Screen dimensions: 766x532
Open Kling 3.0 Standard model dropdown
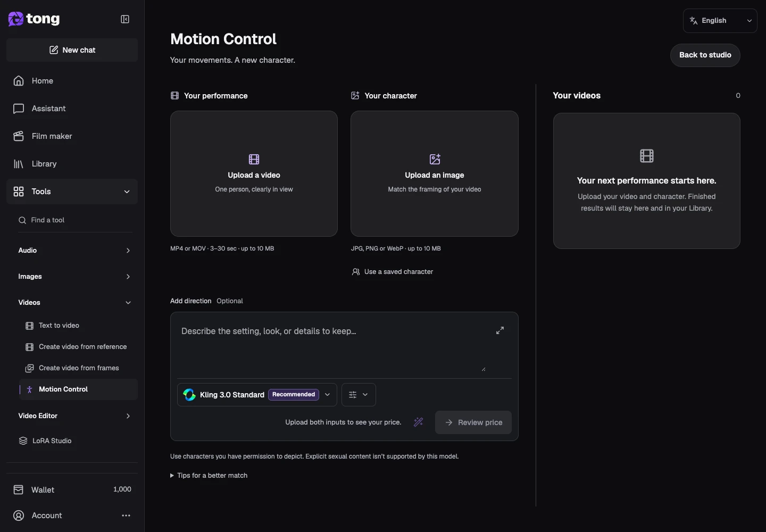257,395
